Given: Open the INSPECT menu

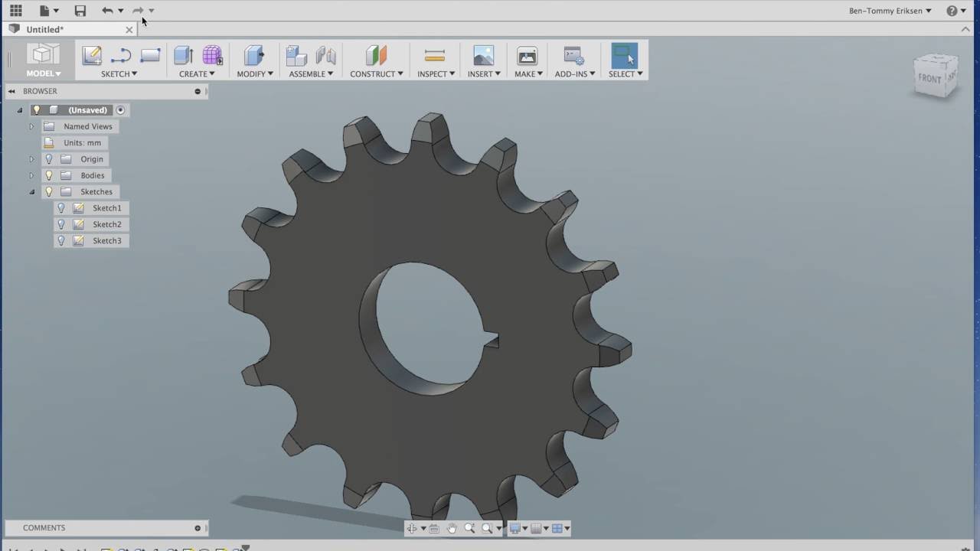Looking at the screenshot, I should 436,74.
